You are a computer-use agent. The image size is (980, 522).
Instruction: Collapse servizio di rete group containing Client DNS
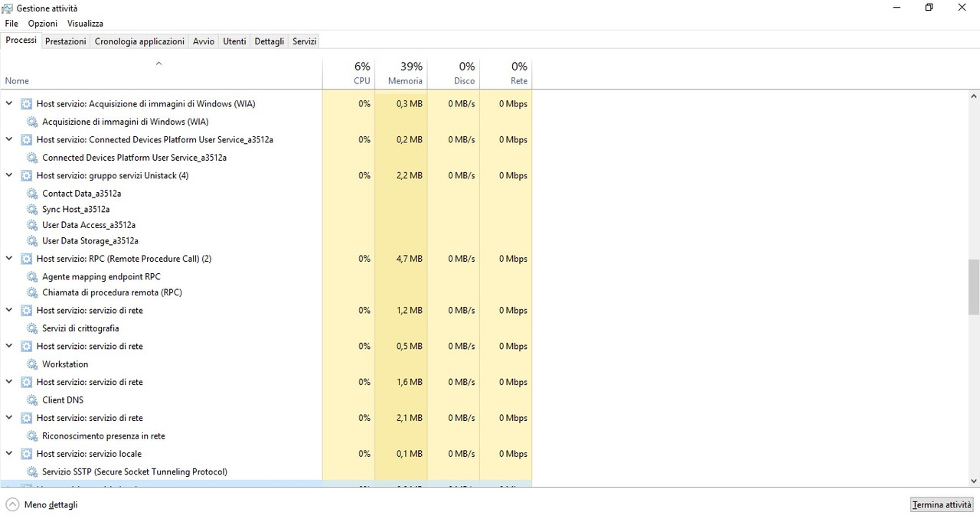(x=9, y=382)
